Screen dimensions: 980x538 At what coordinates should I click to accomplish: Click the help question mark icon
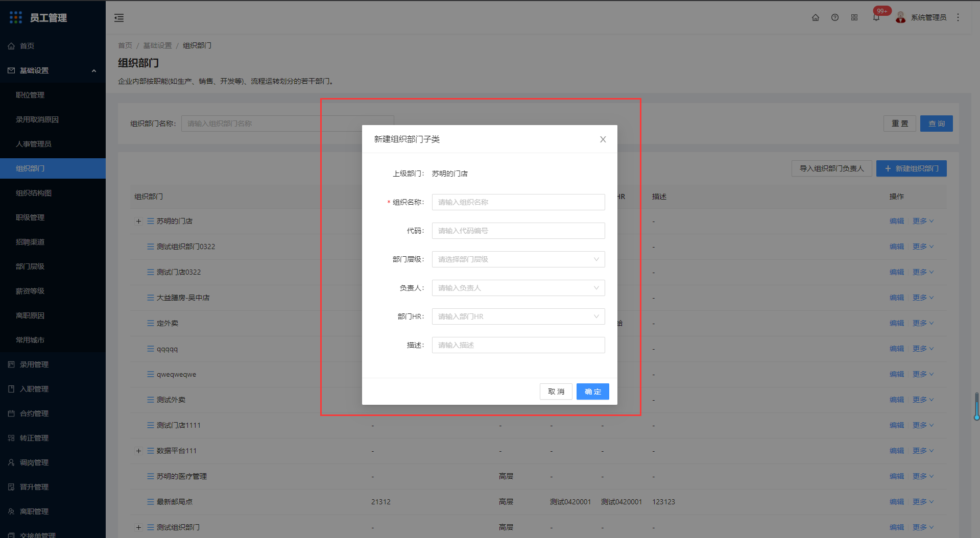835,17
